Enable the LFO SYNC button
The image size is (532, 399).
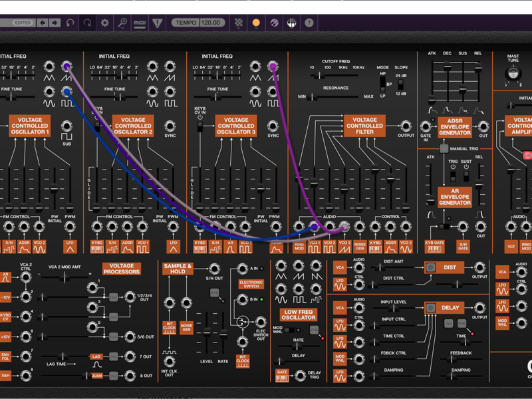(314, 330)
